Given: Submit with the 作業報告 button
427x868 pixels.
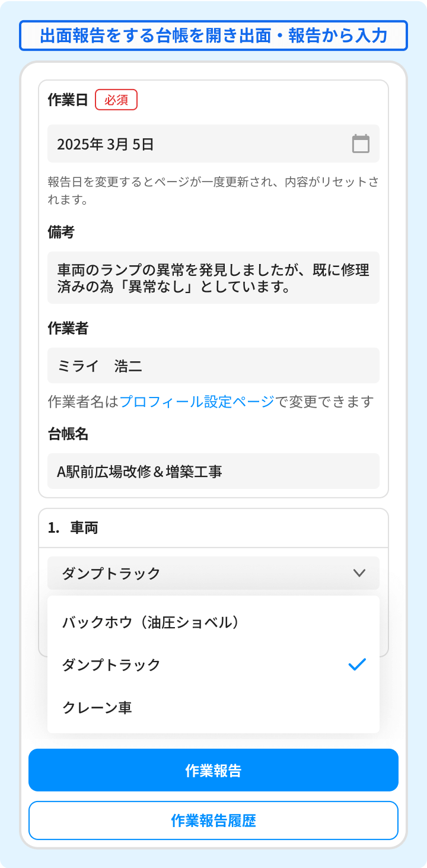Looking at the screenshot, I should click(x=213, y=770).
